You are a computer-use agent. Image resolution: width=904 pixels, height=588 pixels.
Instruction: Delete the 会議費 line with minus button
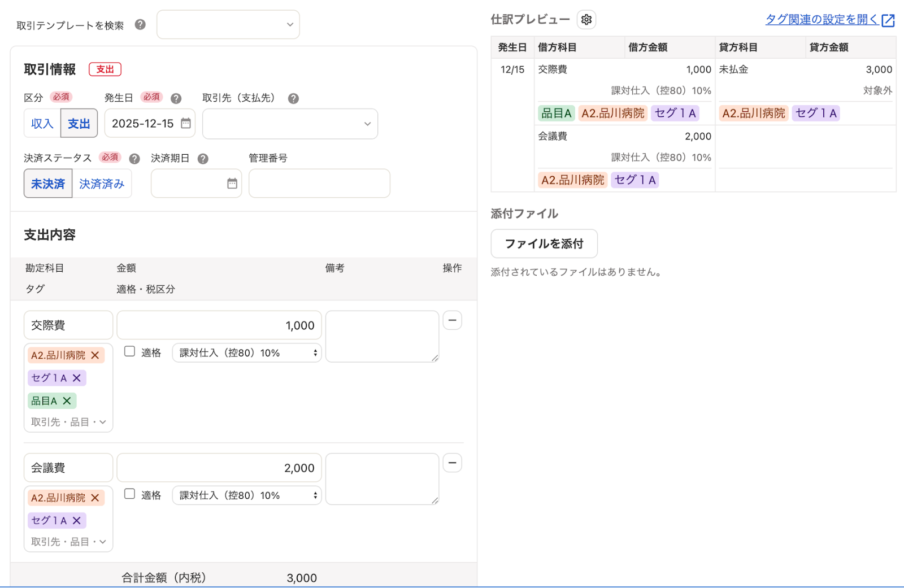point(452,463)
